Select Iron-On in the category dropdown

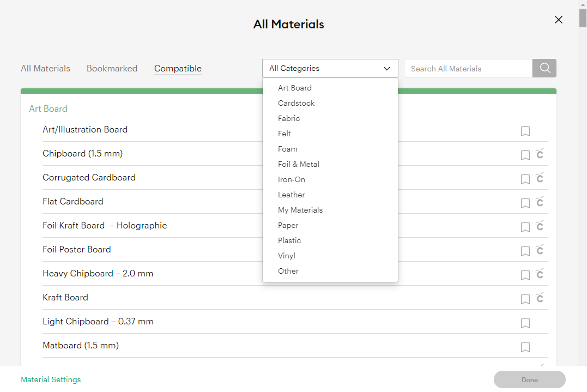[x=292, y=179]
